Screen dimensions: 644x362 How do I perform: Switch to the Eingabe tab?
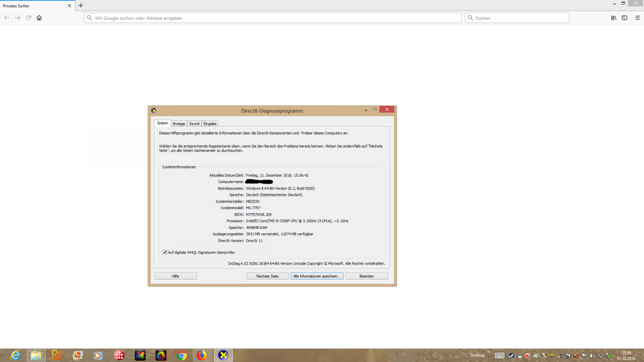(x=210, y=123)
